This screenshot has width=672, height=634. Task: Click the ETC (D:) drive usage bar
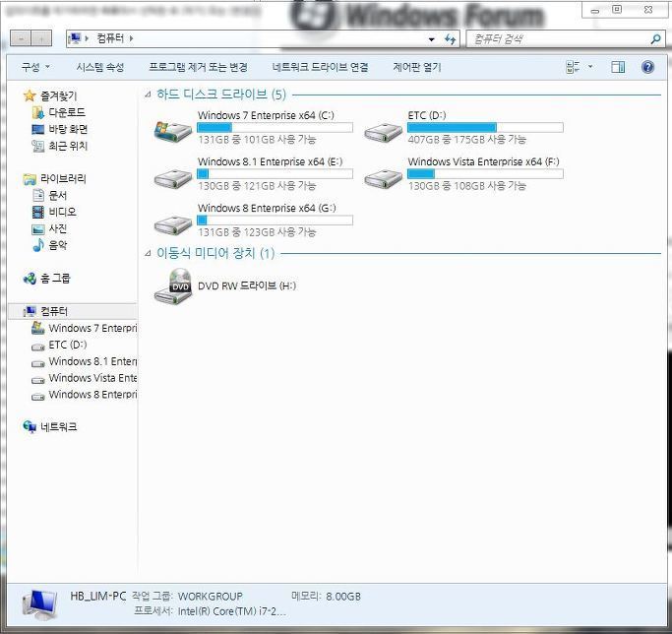[485, 127]
